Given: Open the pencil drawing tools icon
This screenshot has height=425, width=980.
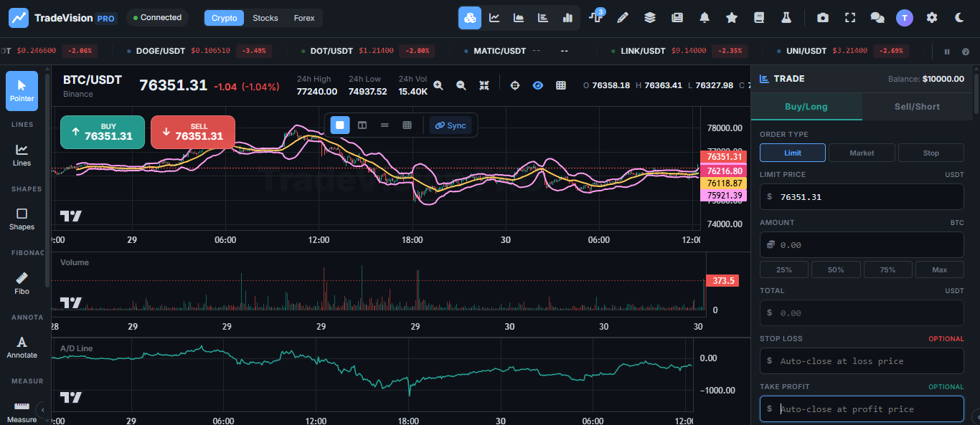Looking at the screenshot, I should coord(623,18).
